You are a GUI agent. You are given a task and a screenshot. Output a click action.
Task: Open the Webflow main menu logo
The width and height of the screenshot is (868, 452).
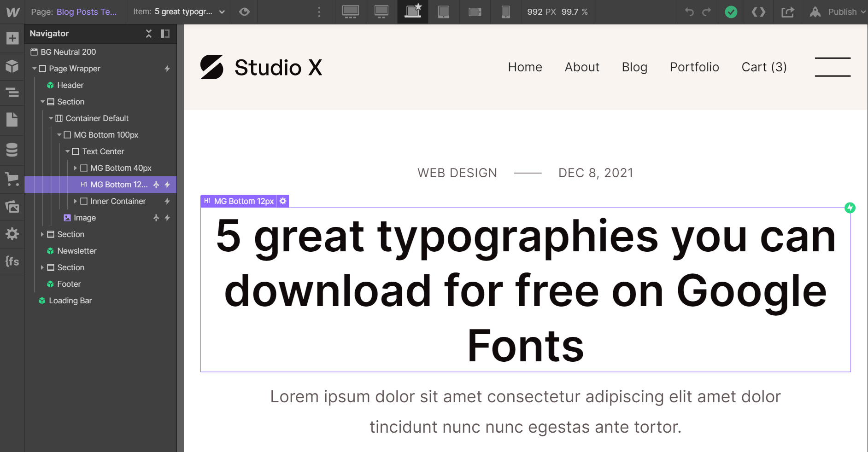coord(12,12)
